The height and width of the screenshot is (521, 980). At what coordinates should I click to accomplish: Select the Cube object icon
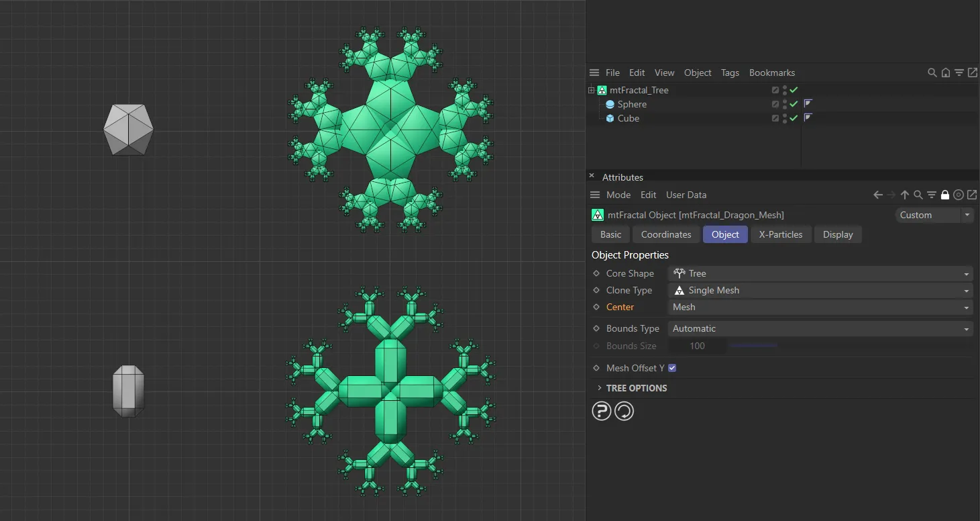(610, 118)
